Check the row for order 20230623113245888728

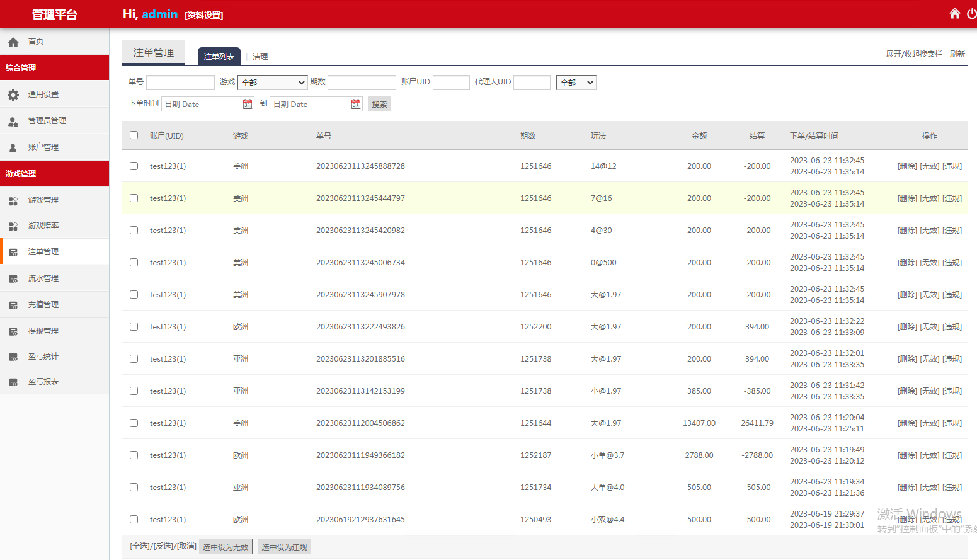coord(134,166)
